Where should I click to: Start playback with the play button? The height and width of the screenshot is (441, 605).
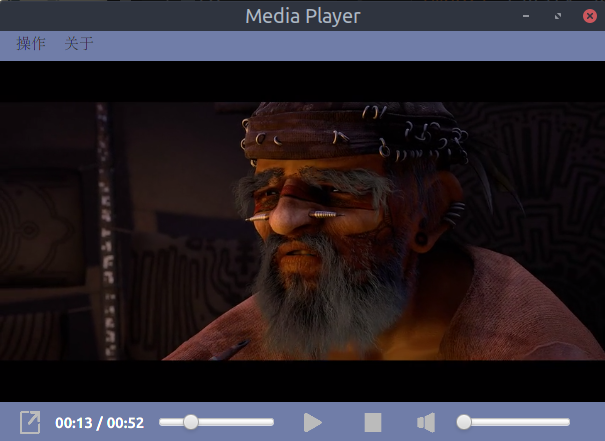(313, 422)
